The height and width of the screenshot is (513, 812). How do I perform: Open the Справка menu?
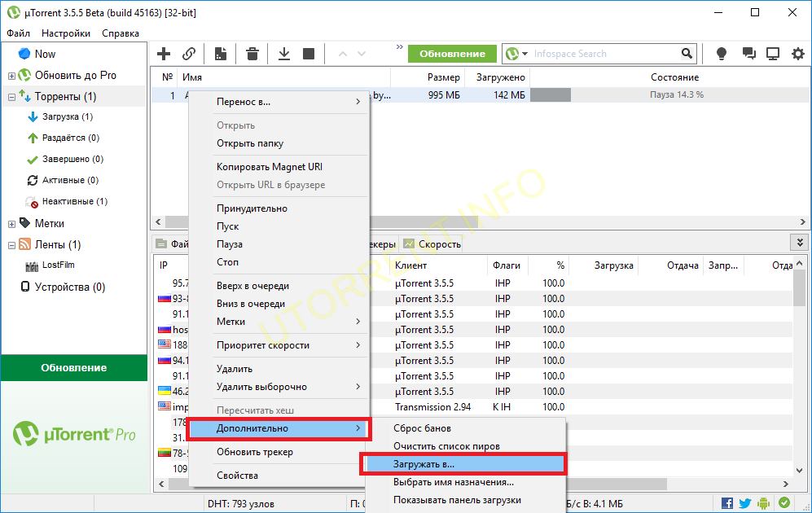tap(121, 33)
